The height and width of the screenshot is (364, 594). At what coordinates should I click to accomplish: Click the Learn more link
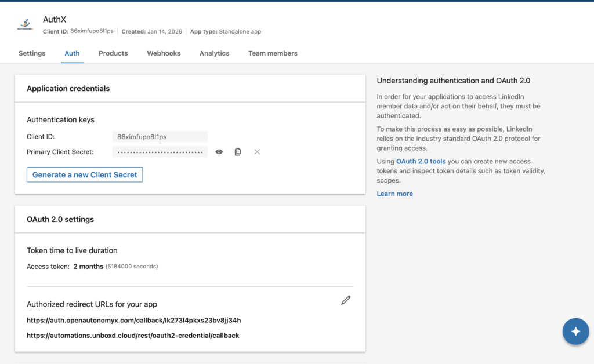tap(394, 194)
